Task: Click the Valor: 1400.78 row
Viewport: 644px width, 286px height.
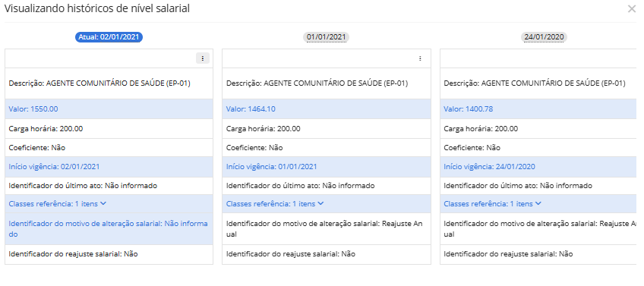Action: coord(538,109)
